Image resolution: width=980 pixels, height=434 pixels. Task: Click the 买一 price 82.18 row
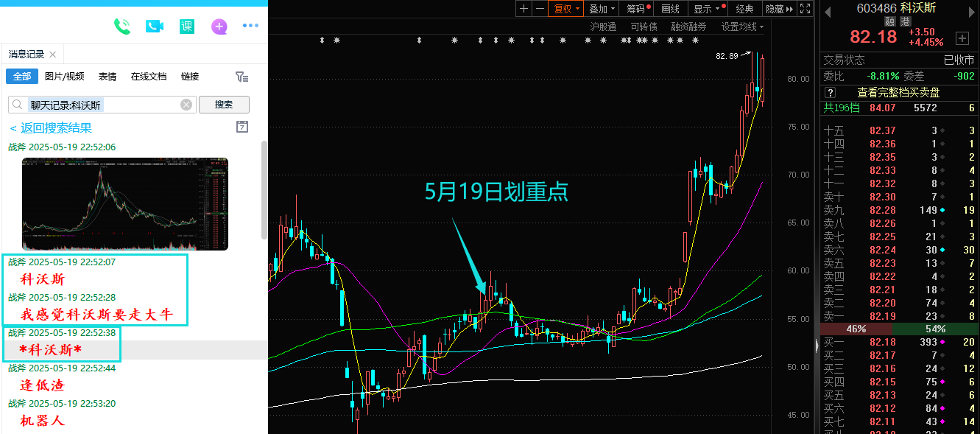point(900,342)
